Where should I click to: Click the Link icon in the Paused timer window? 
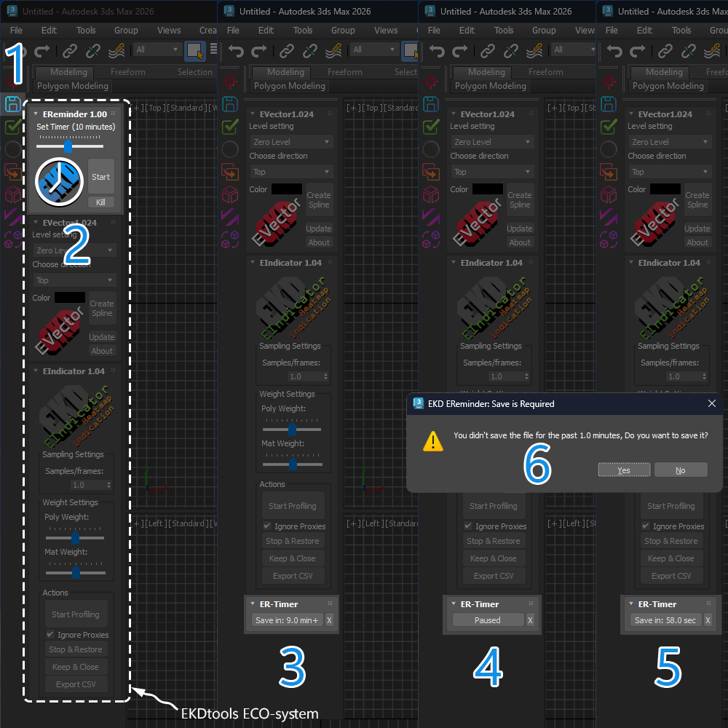pyautogui.click(x=488, y=51)
